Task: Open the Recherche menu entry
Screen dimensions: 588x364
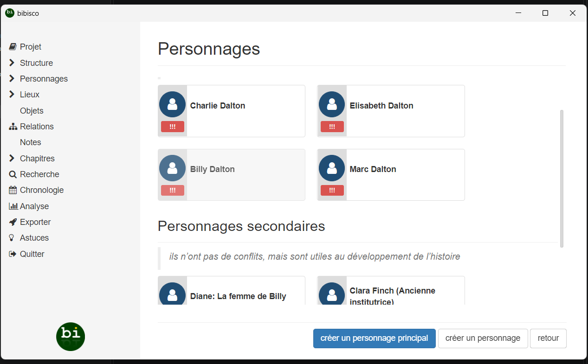Action: 39,174
